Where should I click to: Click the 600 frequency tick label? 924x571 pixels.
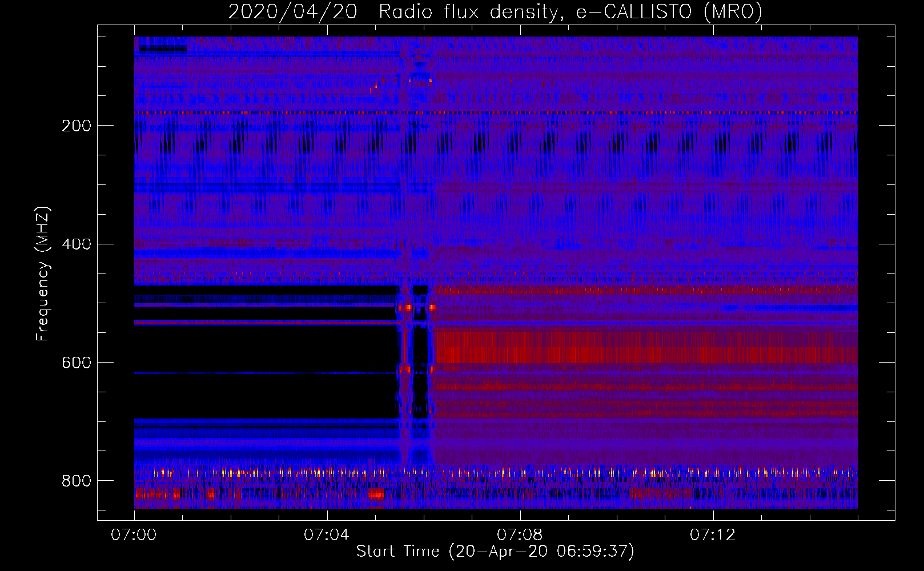point(77,363)
